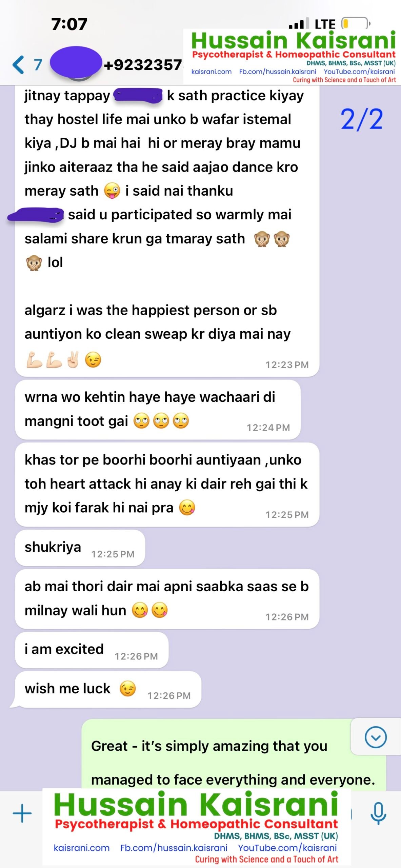This screenshot has height=868, width=401.
Task: Select the 'wish me luck' message
Action: point(108,689)
